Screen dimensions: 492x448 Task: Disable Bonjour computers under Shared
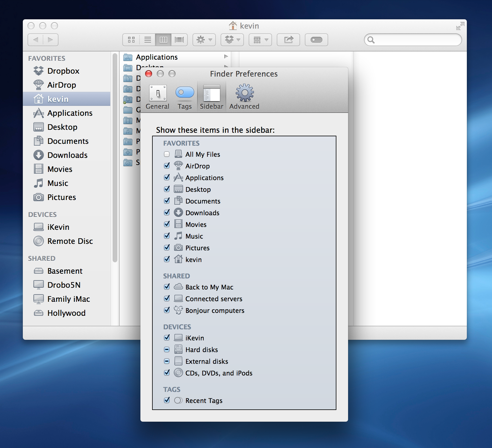pyautogui.click(x=167, y=310)
